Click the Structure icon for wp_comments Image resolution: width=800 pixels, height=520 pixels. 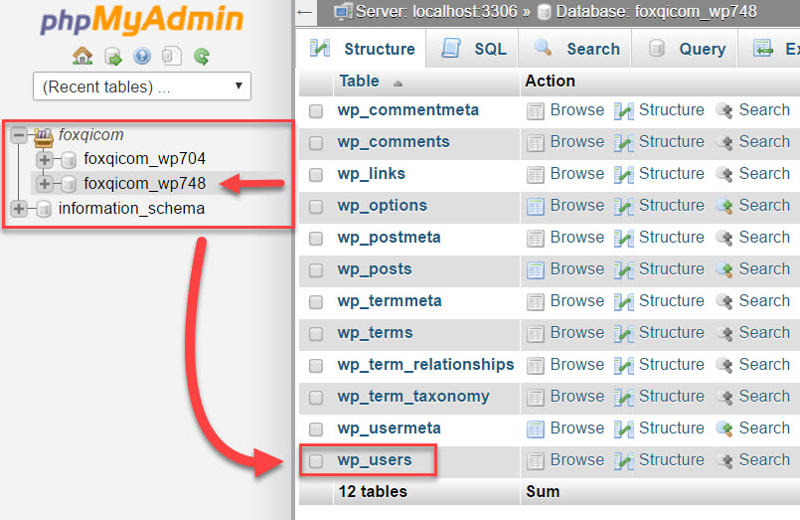[623, 142]
